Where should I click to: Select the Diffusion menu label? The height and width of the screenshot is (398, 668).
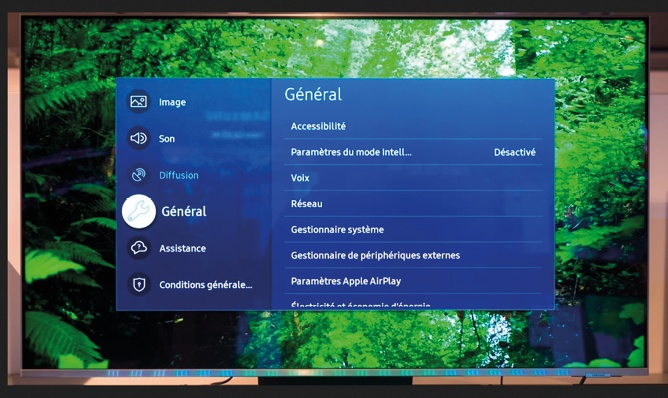click(x=179, y=175)
